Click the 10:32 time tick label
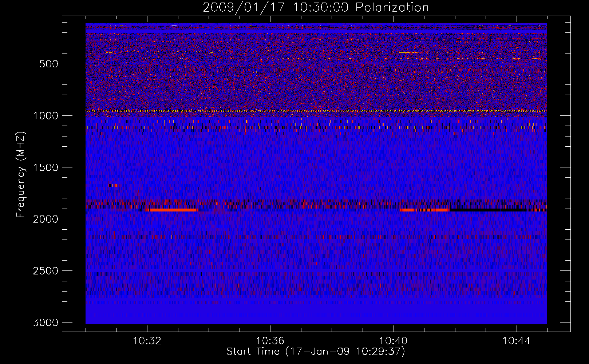Screen dimensions: 589x364 point(147,341)
